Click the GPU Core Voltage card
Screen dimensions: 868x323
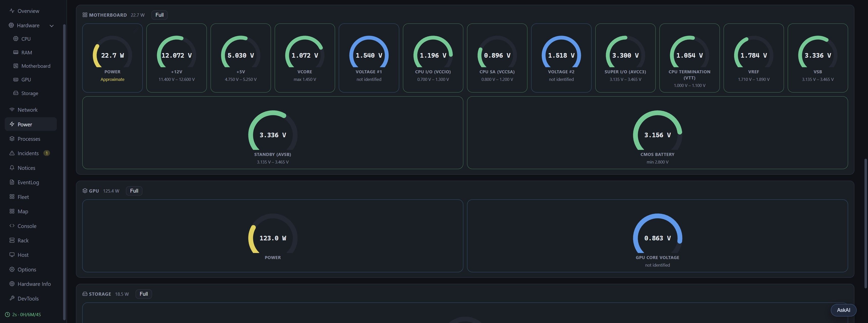click(x=657, y=236)
